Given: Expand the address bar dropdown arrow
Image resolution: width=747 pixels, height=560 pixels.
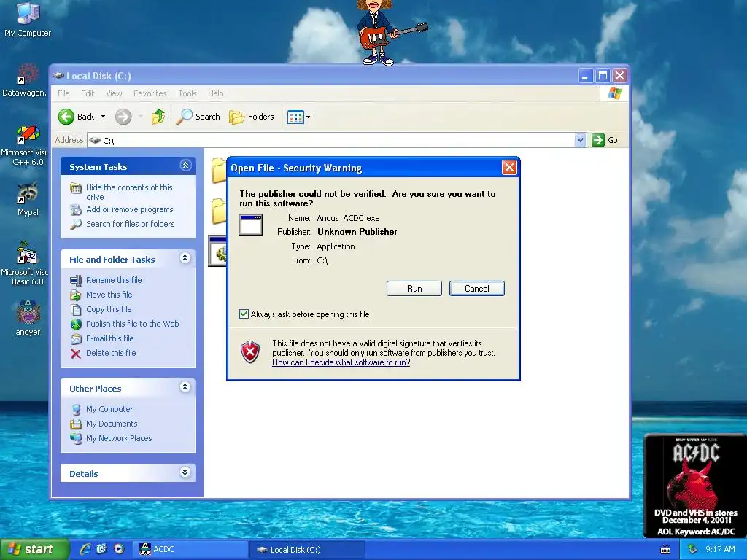Looking at the screenshot, I should (580, 140).
